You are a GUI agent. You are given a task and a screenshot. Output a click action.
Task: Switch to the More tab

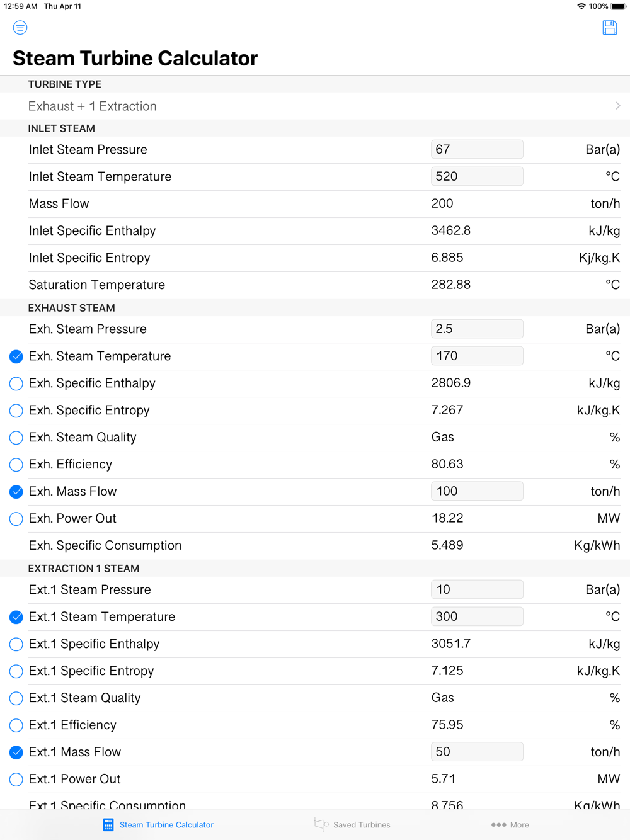pos(510,825)
